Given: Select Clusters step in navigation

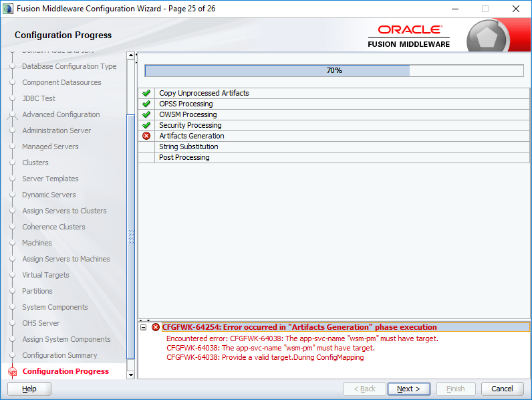Looking at the screenshot, I should 35,163.
